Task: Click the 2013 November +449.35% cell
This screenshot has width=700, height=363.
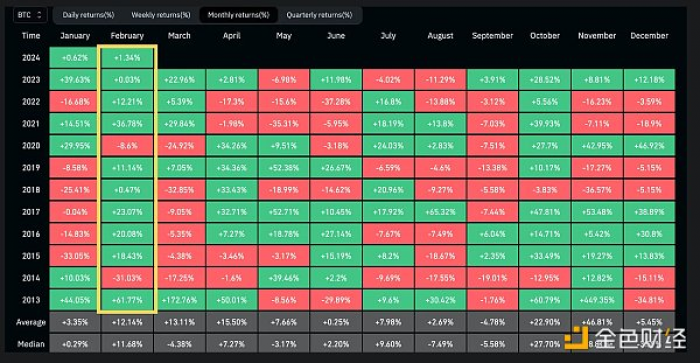Action: coord(597,300)
